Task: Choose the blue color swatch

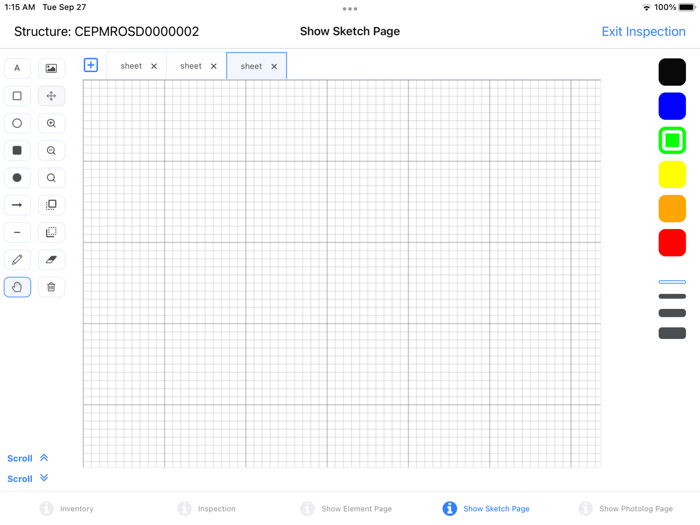Action: [672, 106]
